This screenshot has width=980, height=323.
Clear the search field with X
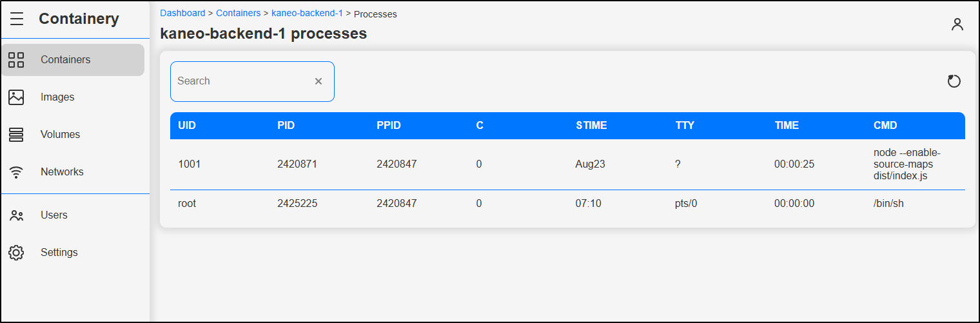click(x=318, y=81)
